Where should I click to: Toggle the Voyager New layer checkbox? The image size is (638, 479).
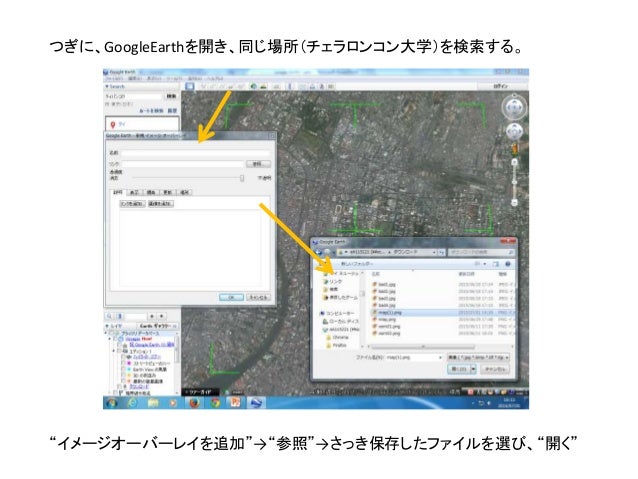[x=115, y=339]
